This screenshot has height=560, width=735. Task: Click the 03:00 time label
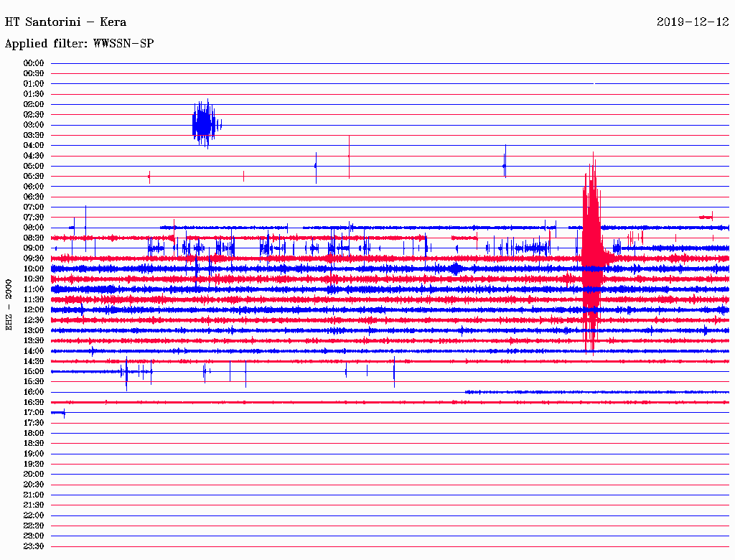34,125
